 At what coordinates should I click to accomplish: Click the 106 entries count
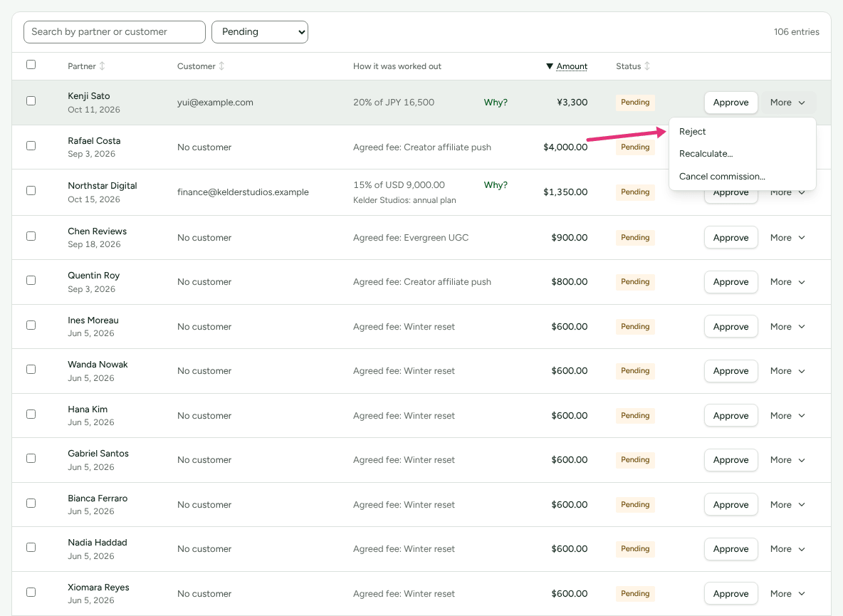pos(796,32)
